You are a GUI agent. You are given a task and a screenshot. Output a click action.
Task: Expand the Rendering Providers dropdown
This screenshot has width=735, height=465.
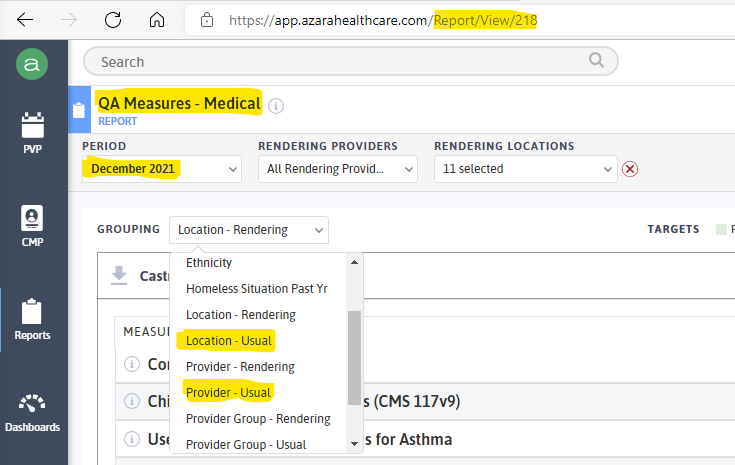[337, 169]
